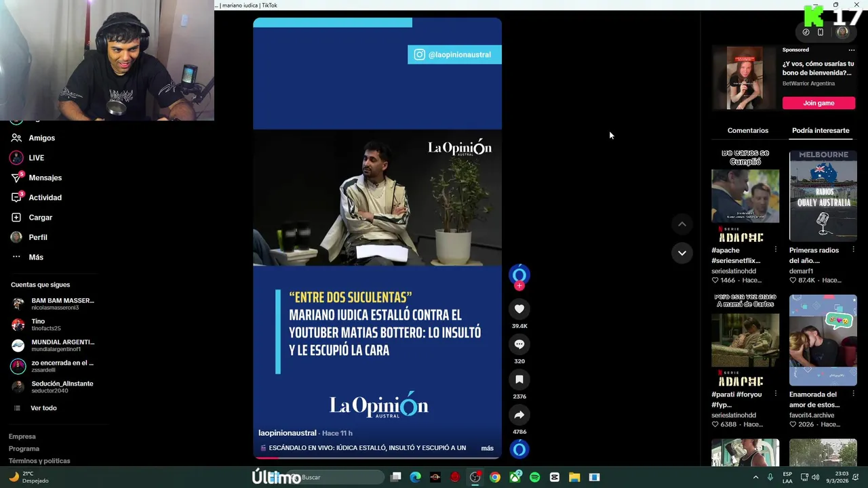Open options dots for Primeras radios video

pyautogui.click(x=854, y=250)
